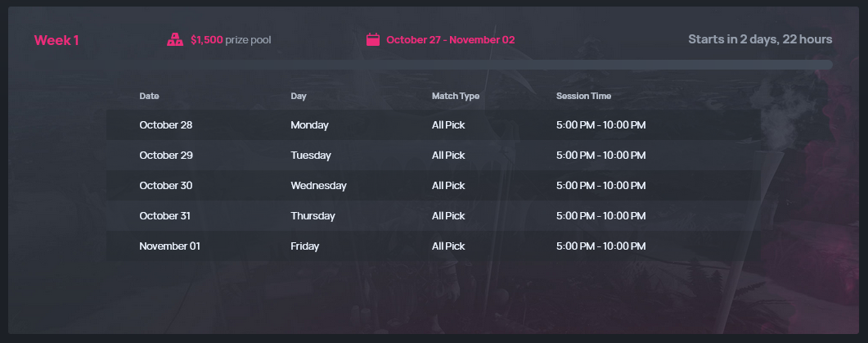
Task: Click the Day column header
Action: [299, 96]
